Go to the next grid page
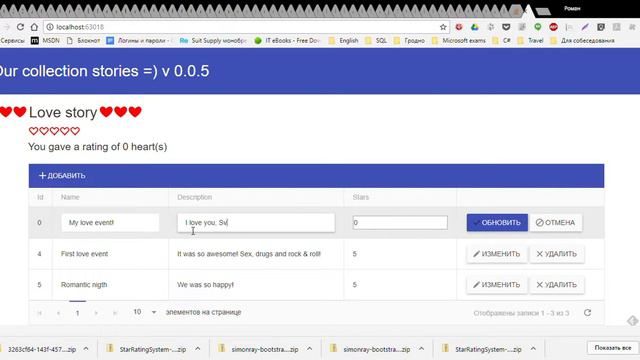 96,313
